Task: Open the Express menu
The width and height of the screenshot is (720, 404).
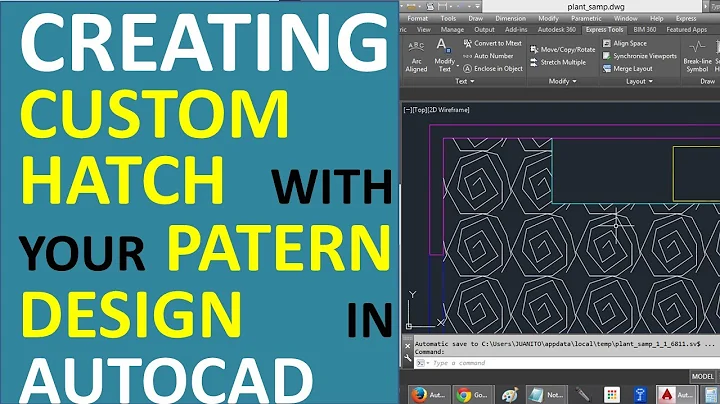Action: click(686, 18)
